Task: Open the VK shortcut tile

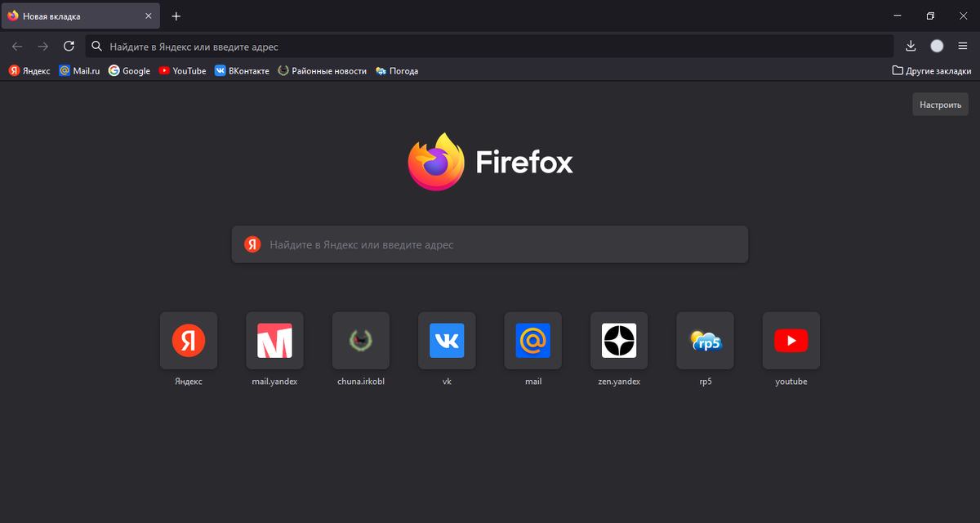Action: [x=447, y=341]
